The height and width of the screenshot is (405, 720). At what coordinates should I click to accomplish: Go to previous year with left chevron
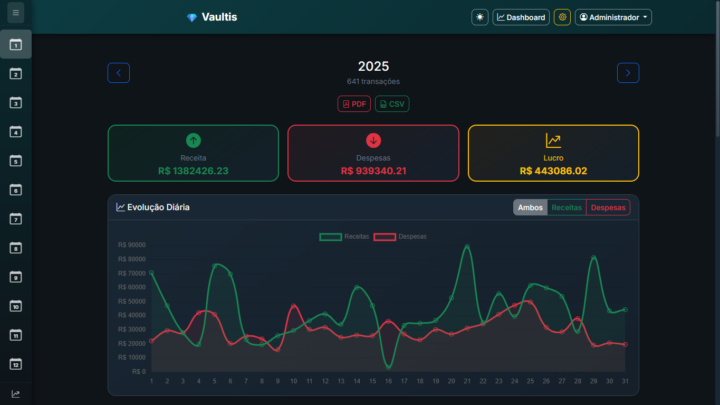(x=119, y=72)
